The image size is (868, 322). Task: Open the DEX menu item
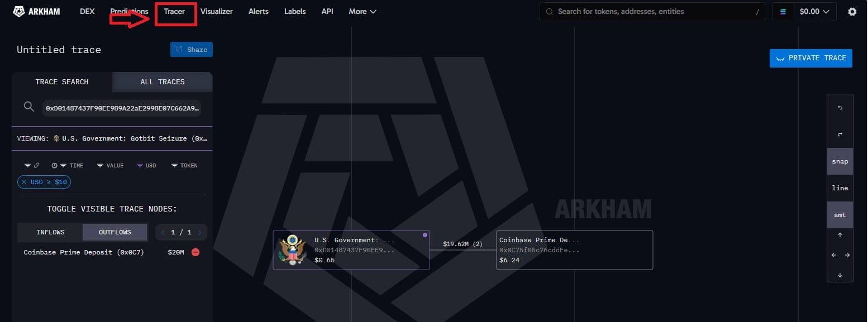tap(87, 12)
